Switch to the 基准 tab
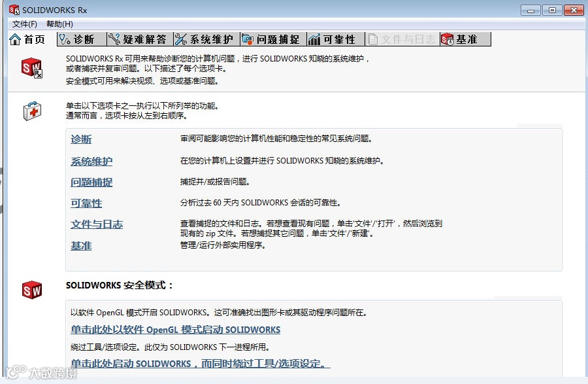Image resolution: width=588 pixels, height=384 pixels. pos(465,39)
